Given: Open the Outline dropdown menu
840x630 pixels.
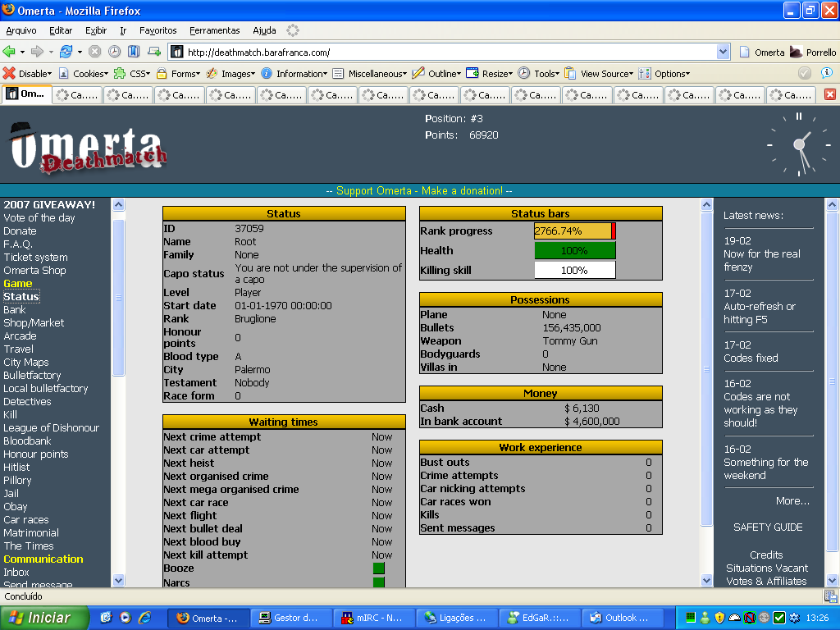Looking at the screenshot, I should click(x=436, y=73).
